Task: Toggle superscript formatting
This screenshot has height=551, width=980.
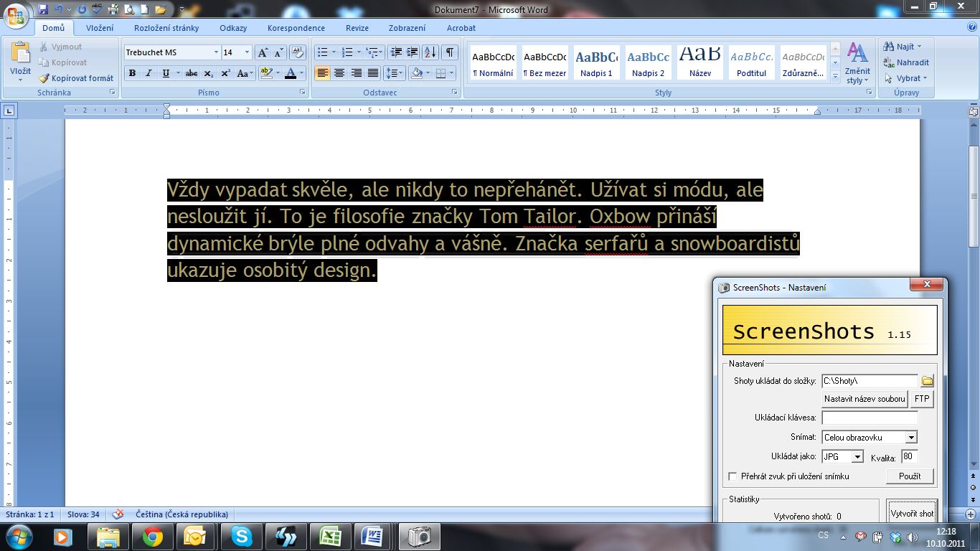Action: coord(225,73)
